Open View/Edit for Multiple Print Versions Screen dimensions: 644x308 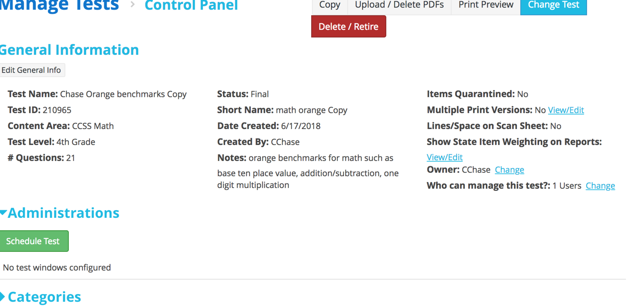566,110
